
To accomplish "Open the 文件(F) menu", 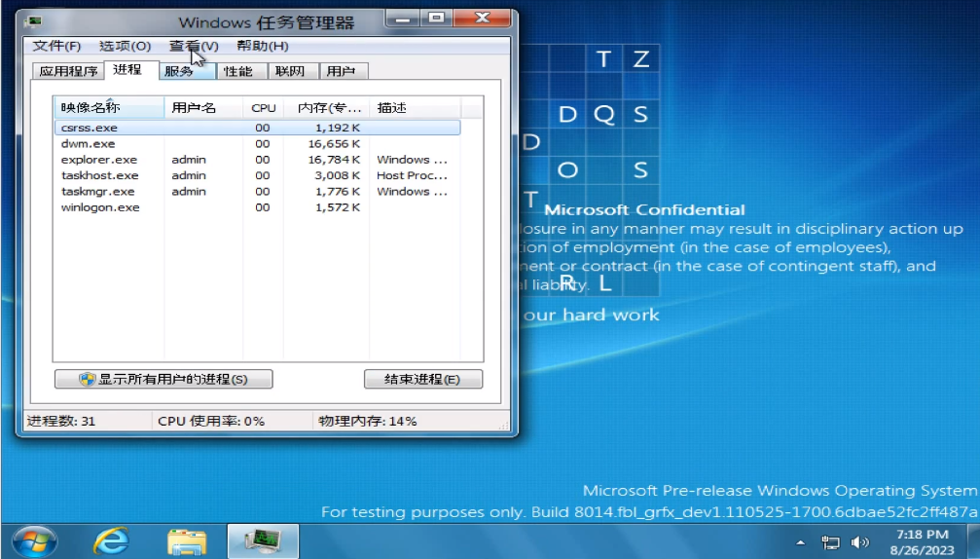I will [x=56, y=46].
